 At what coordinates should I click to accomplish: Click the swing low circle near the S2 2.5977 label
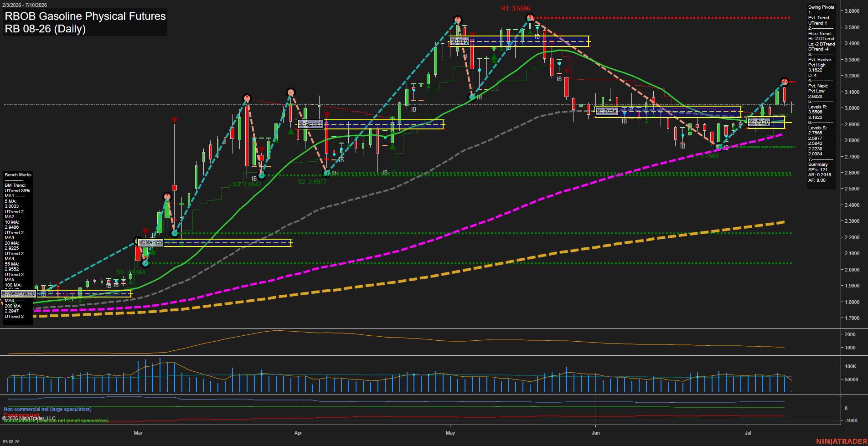[x=326, y=173]
